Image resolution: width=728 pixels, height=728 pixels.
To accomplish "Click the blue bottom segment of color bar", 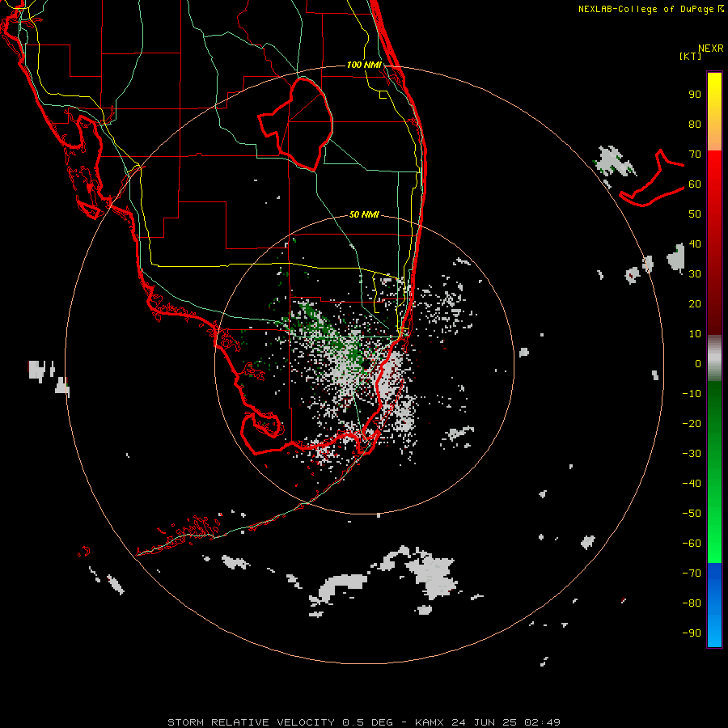I will (x=714, y=605).
